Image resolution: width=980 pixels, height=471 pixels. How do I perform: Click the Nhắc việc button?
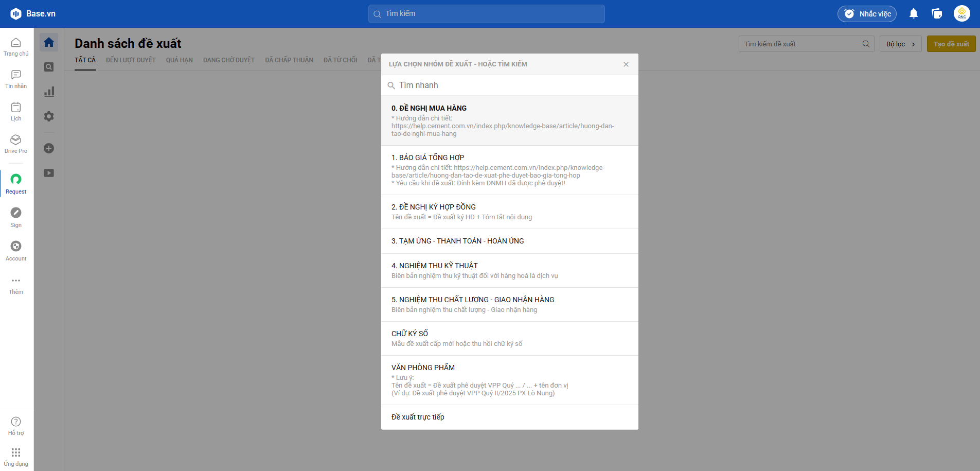tap(867, 14)
